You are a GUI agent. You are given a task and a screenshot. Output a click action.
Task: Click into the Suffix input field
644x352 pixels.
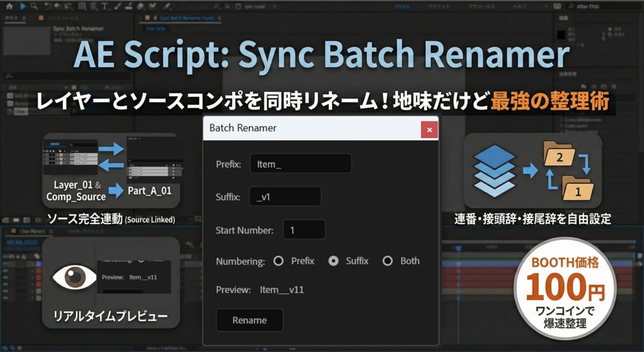[285, 196]
